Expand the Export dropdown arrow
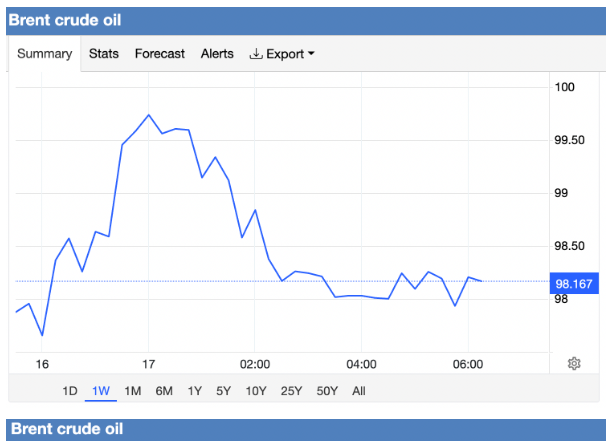Screen dimensions: 611x441 (310, 54)
